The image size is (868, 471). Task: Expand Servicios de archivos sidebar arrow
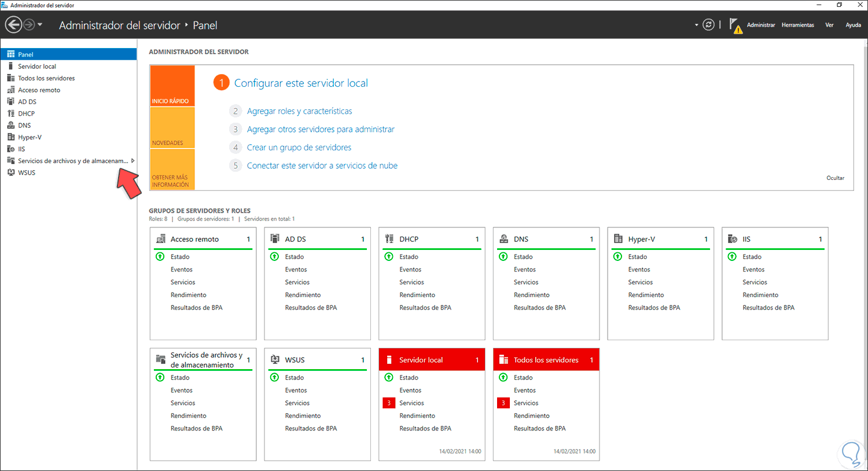(x=133, y=161)
